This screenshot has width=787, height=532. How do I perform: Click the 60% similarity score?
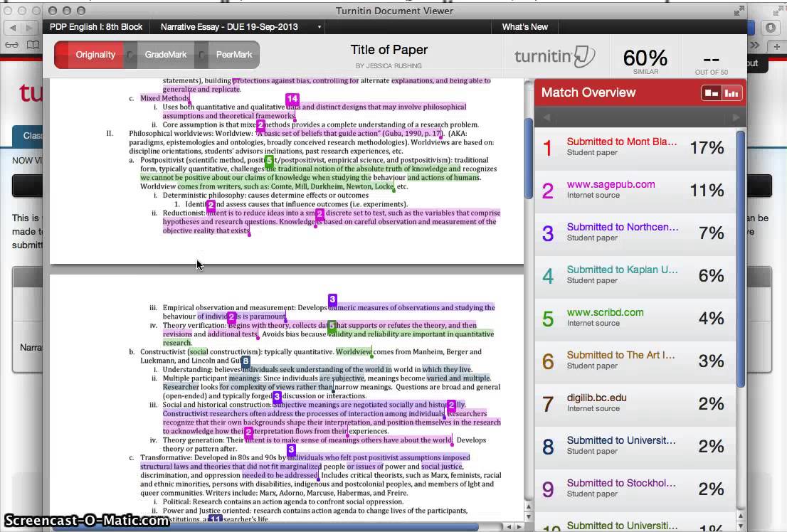click(645, 58)
